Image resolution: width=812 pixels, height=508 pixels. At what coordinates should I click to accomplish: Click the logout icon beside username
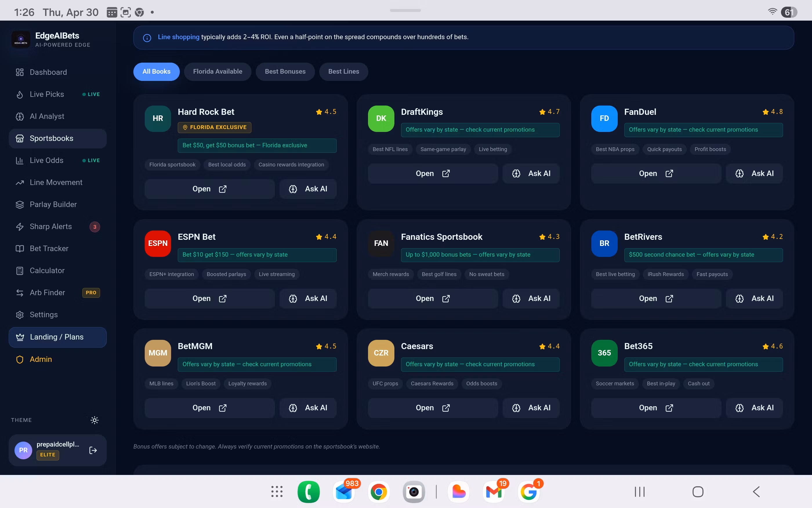point(93,450)
